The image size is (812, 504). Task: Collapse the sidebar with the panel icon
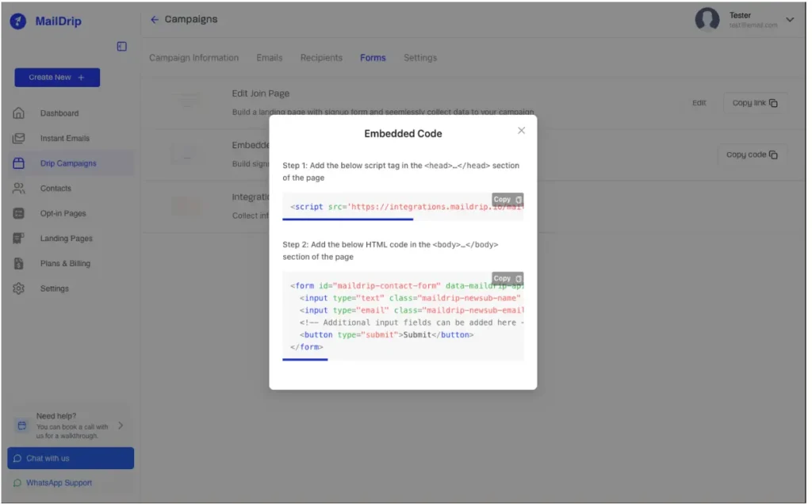[x=121, y=47]
